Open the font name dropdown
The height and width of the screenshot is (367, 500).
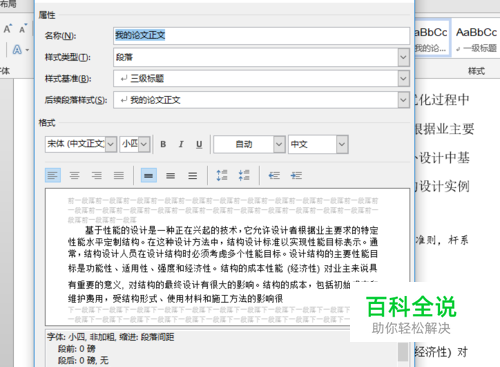point(111,144)
